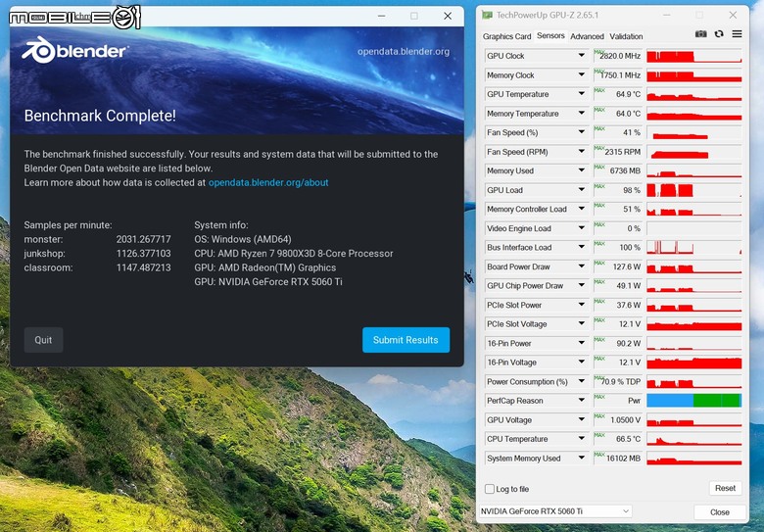Switch to the Graphics Card tab
The height and width of the screenshot is (532, 764).
(x=506, y=36)
